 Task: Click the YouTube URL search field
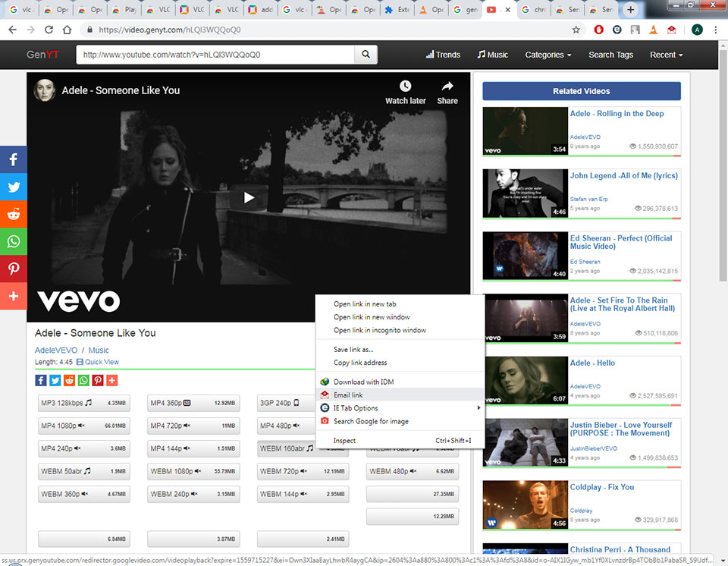(x=215, y=55)
